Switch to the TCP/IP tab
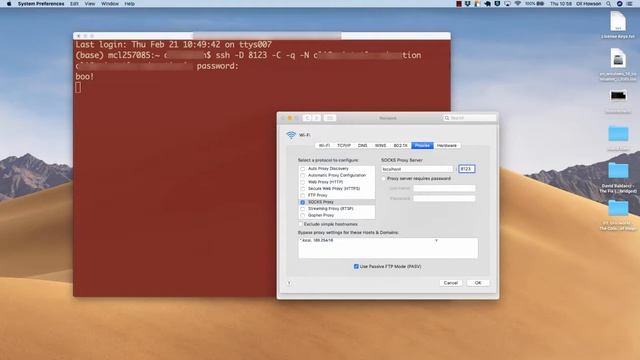This screenshot has width=640, height=360. 344,145
